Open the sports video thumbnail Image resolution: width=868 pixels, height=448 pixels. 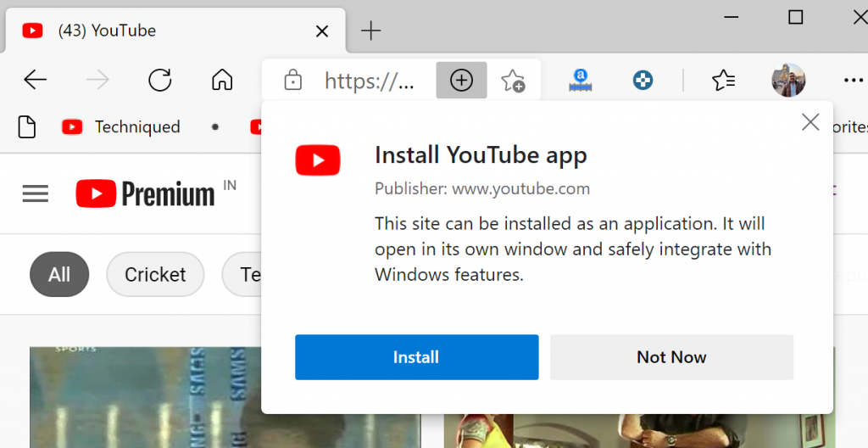(146, 397)
